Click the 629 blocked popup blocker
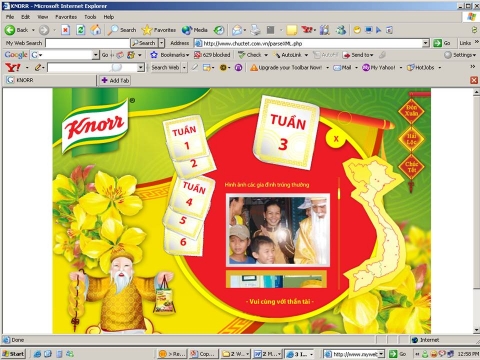The width and height of the screenshot is (480, 360). click(212, 55)
